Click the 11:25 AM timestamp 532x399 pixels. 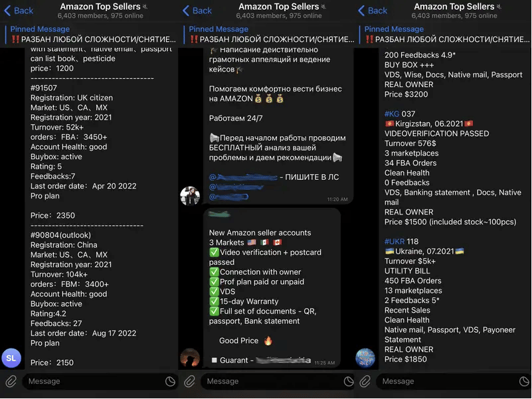pyautogui.click(x=324, y=362)
